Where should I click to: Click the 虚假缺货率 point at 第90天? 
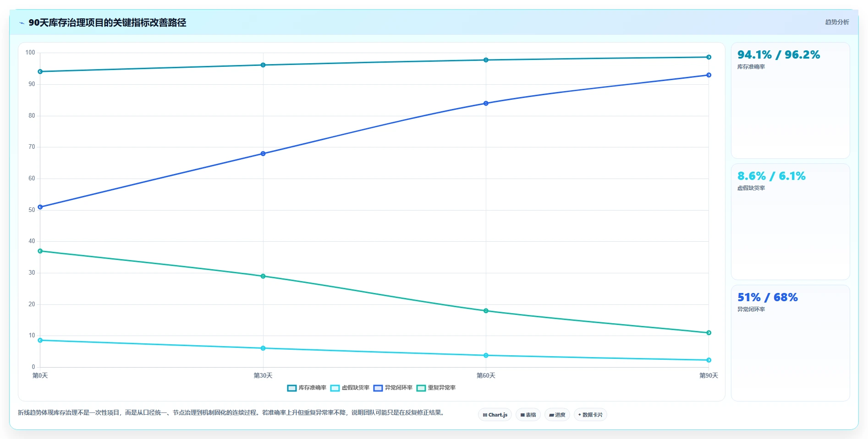tap(709, 360)
